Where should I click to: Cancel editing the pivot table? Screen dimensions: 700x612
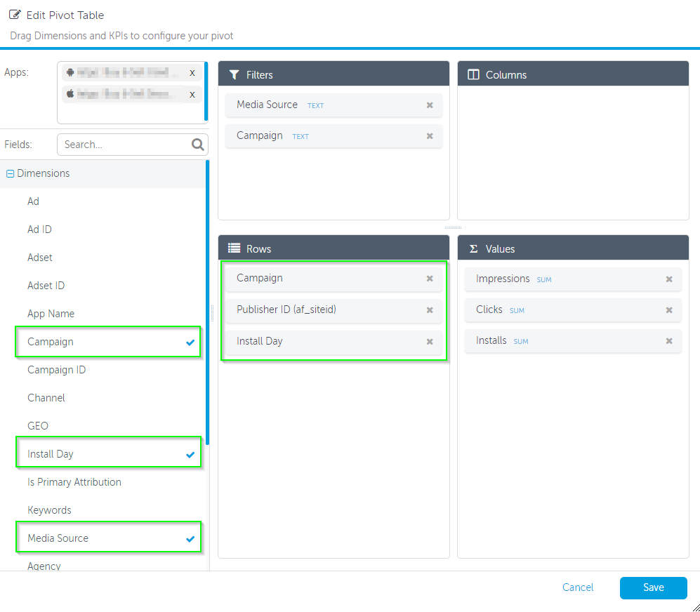[578, 587]
